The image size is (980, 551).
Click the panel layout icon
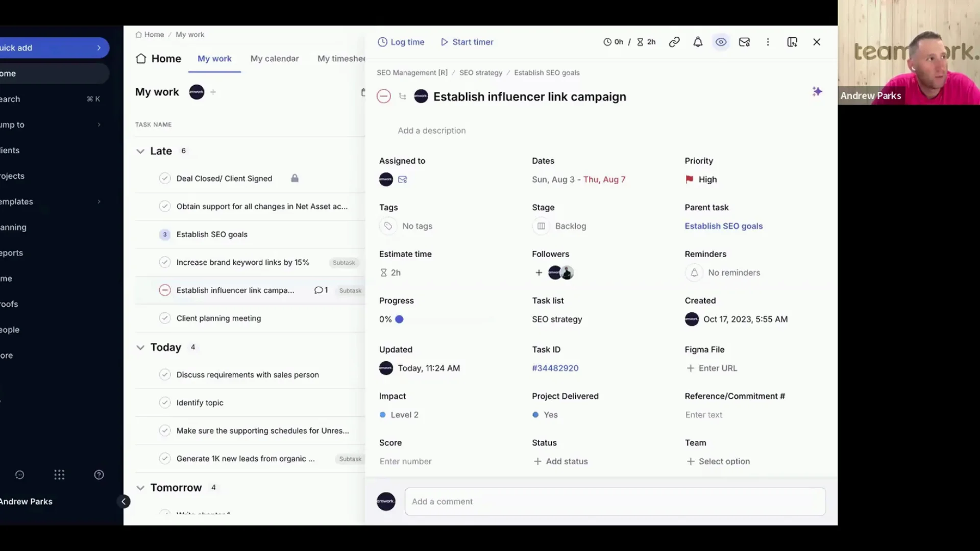click(x=792, y=42)
